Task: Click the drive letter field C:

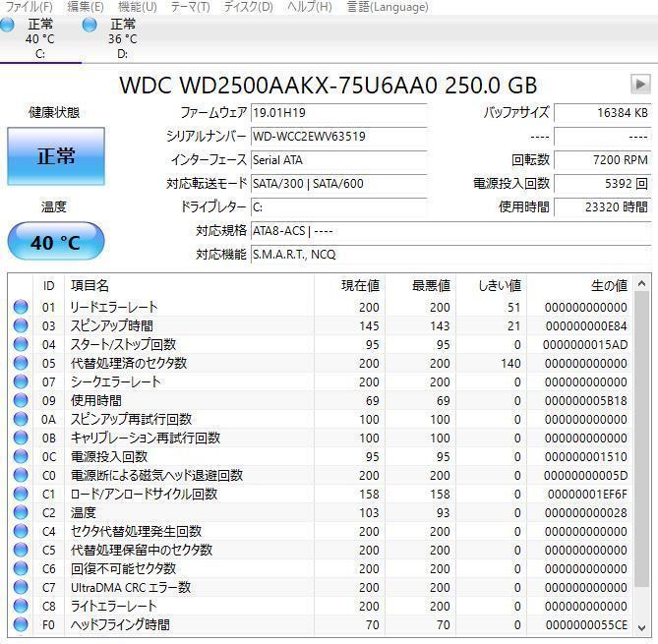Action: click(338, 206)
